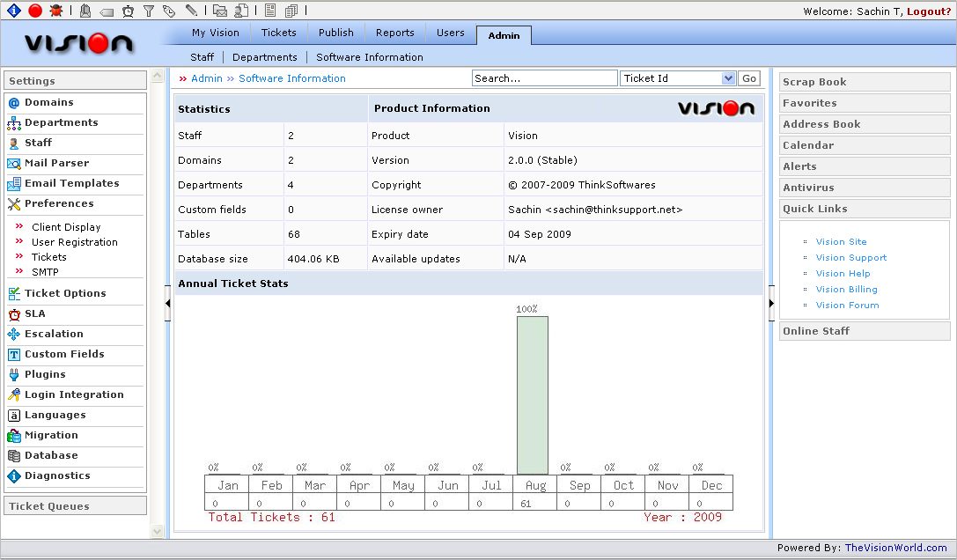The height and width of the screenshot is (560, 957).
Task: Open Database settings in sidebar
Action: 51,455
